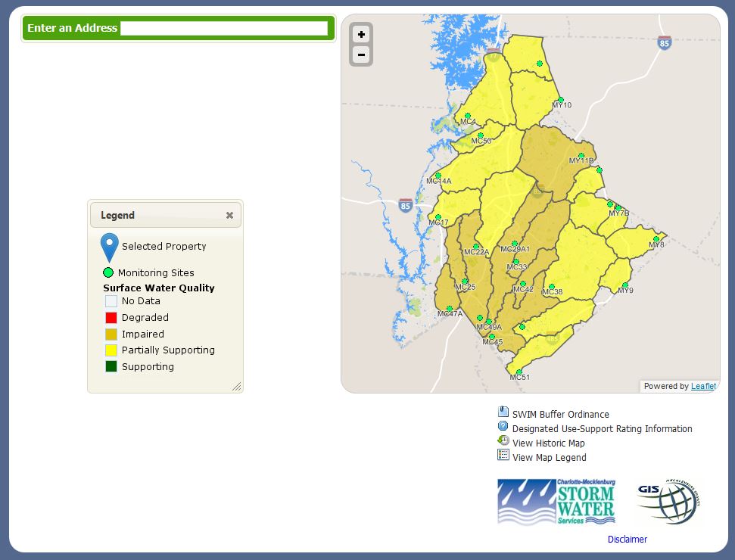
Task: Click the Use-Support Rating help icon
Action: [503, 426]
